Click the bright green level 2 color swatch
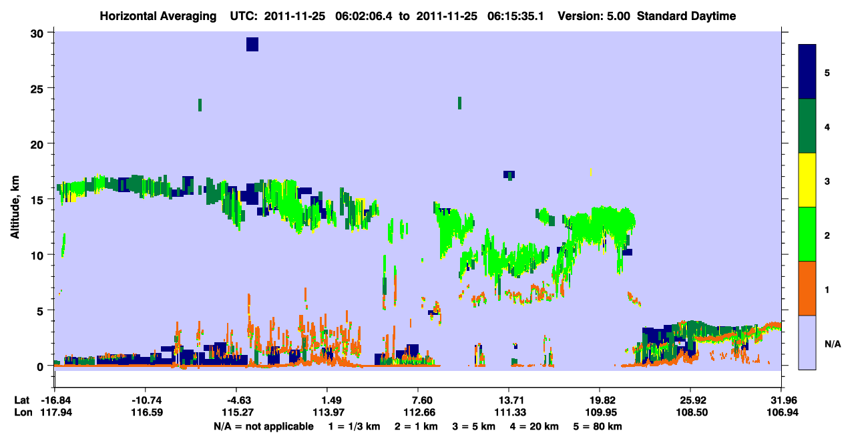 tap(807, 234)
